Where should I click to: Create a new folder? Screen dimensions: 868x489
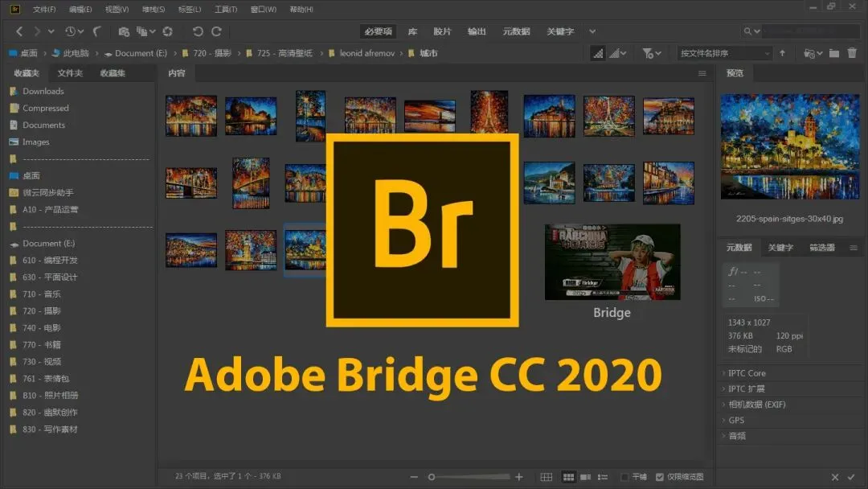(x=834, y=53)
